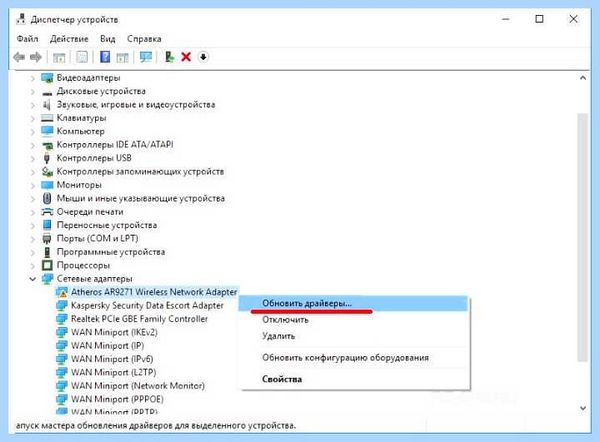Click the Мониторы category icon
Image resolution: width=600 pixels, height=442 pixels.
coord(47,185)
